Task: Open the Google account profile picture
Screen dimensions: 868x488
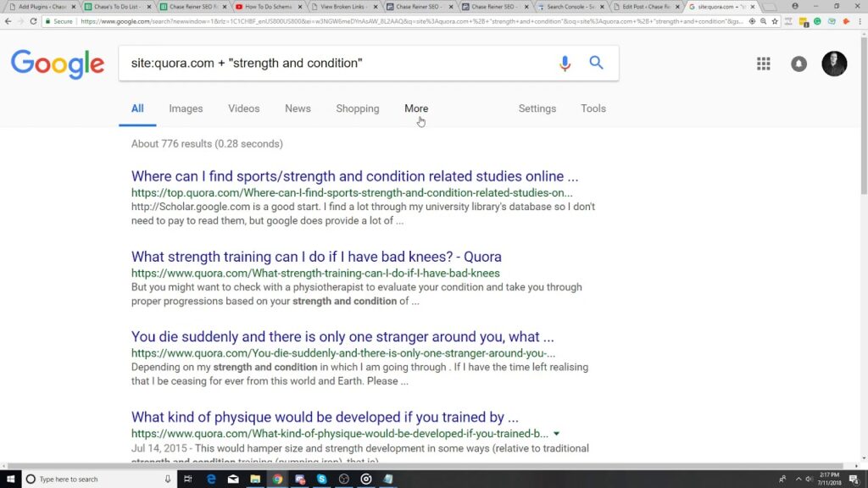Action: point(834,64)
